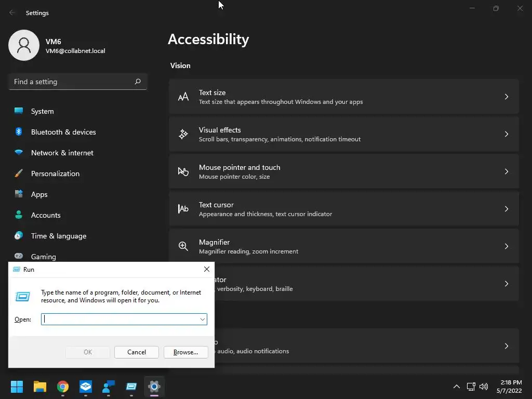Select Bluetooth & devices in sidebar
The height and width of the screenshot is (399, 532).
[63, 132]
